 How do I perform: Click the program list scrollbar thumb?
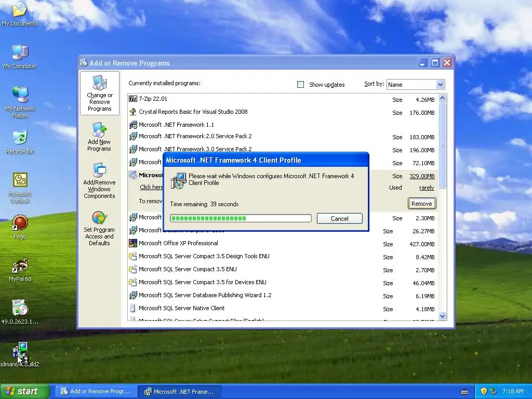(x=443, y=145)
